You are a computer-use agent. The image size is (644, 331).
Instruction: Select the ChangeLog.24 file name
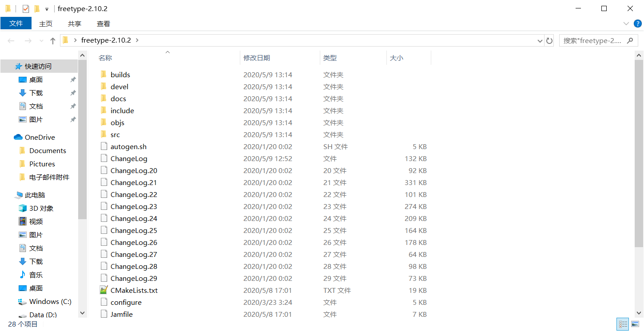point(134,218)
